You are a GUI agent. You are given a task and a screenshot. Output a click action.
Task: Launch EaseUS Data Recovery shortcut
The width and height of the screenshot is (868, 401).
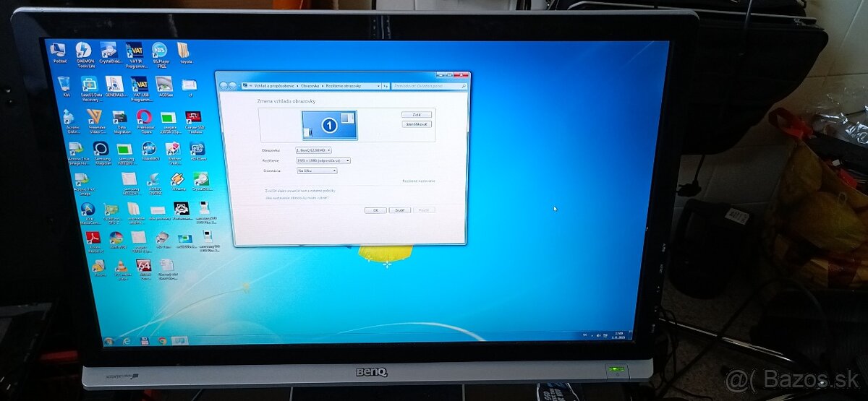90,88
